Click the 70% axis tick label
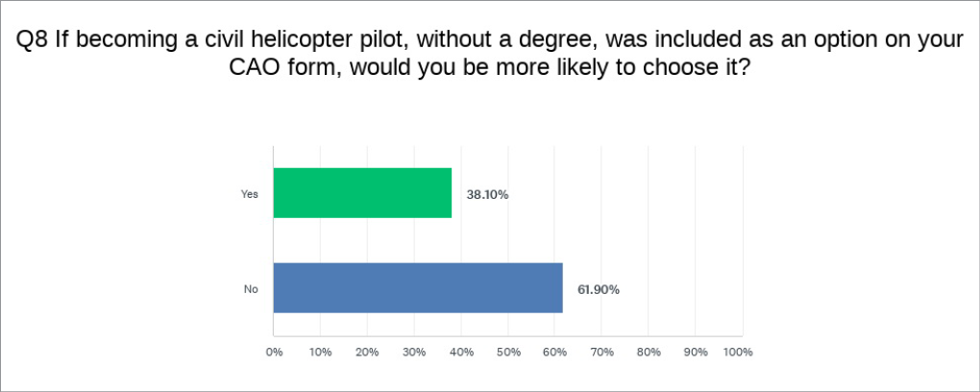 [x=601, y=352]
